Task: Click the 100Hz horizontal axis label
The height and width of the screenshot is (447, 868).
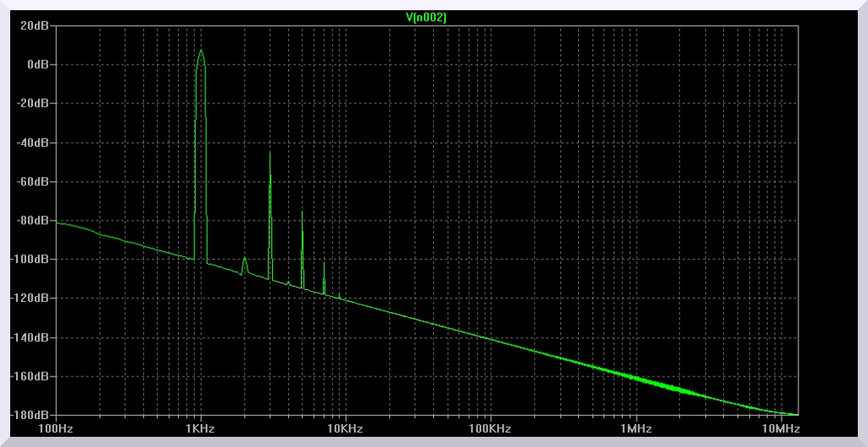Action: (x=56, y=429)
